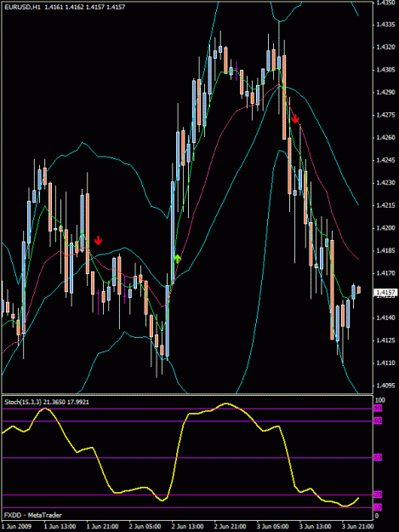Click the stochastic scale 100 label
Viewport: 399px width, 532px height.
pos(380,400)
